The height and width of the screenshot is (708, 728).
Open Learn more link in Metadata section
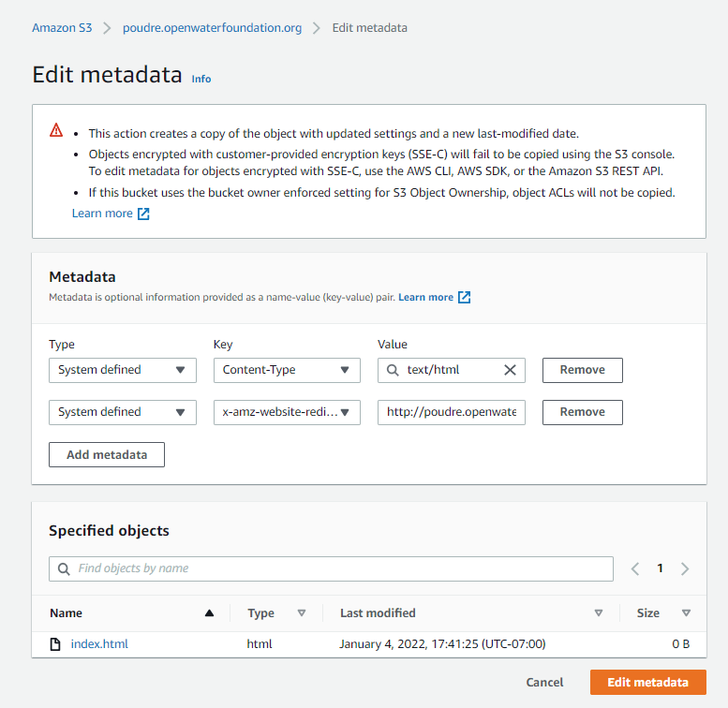425,297
